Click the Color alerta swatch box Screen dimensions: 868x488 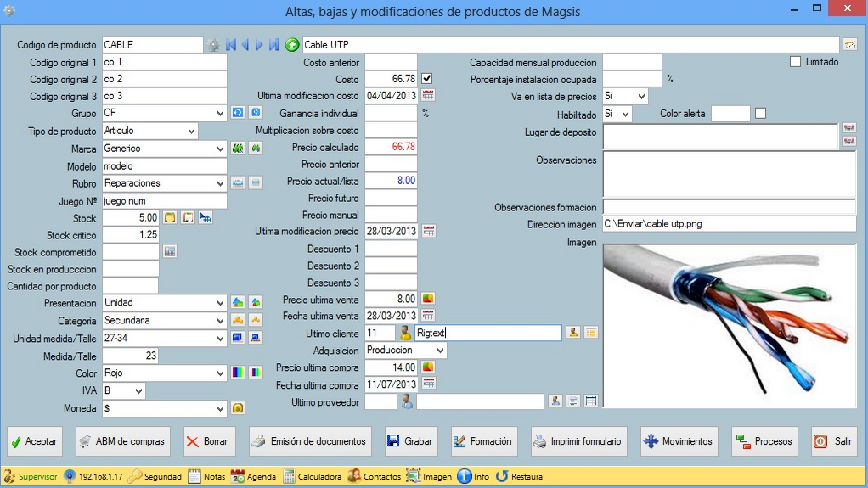point(730,113)
